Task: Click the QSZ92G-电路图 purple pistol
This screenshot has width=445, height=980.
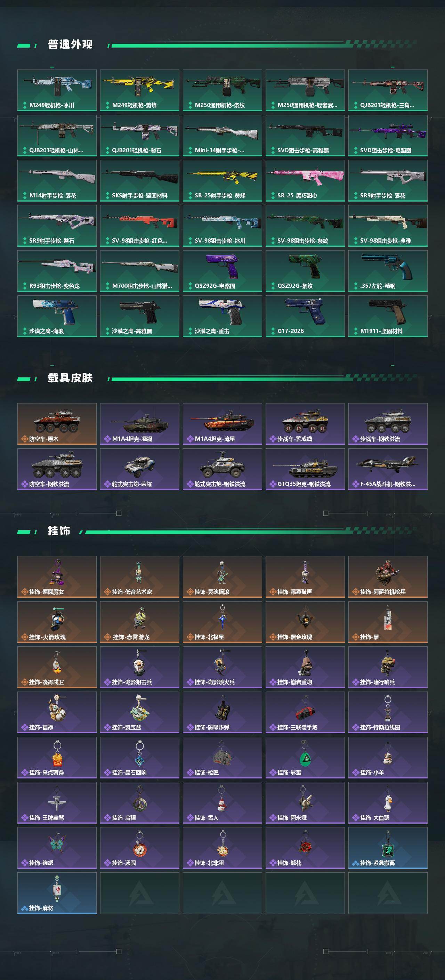Action: point(222,271)
